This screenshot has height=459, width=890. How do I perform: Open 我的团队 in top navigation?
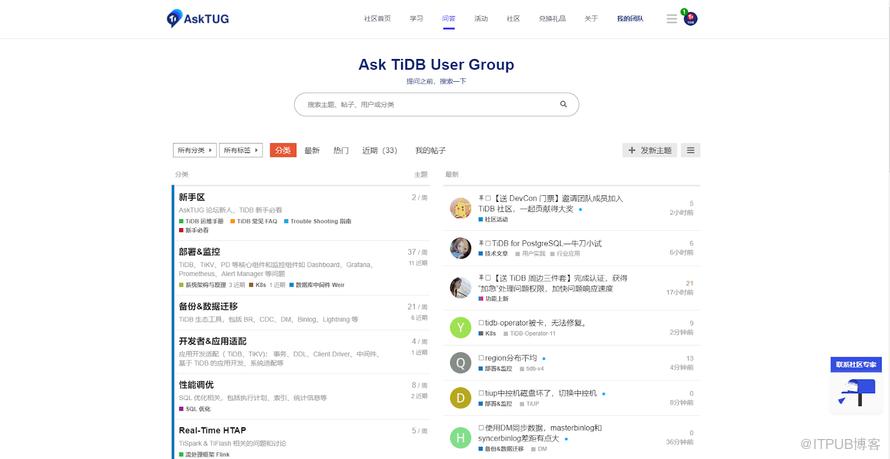point(630,19)
